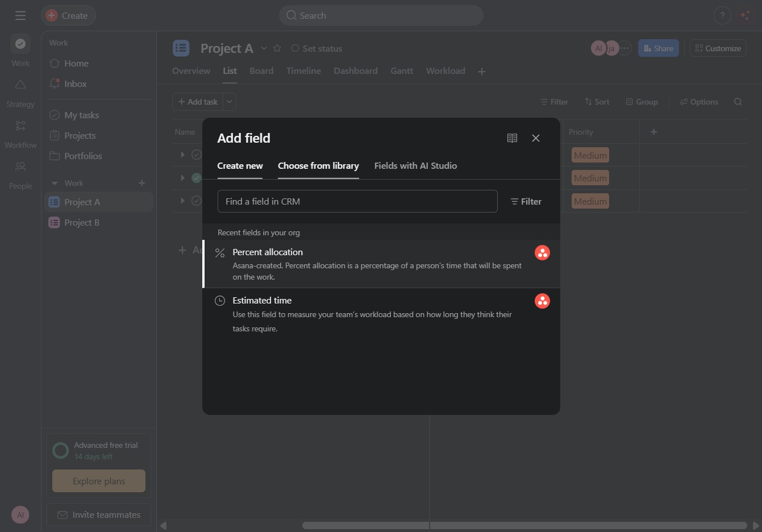Click the Share button

coord(659,48)
